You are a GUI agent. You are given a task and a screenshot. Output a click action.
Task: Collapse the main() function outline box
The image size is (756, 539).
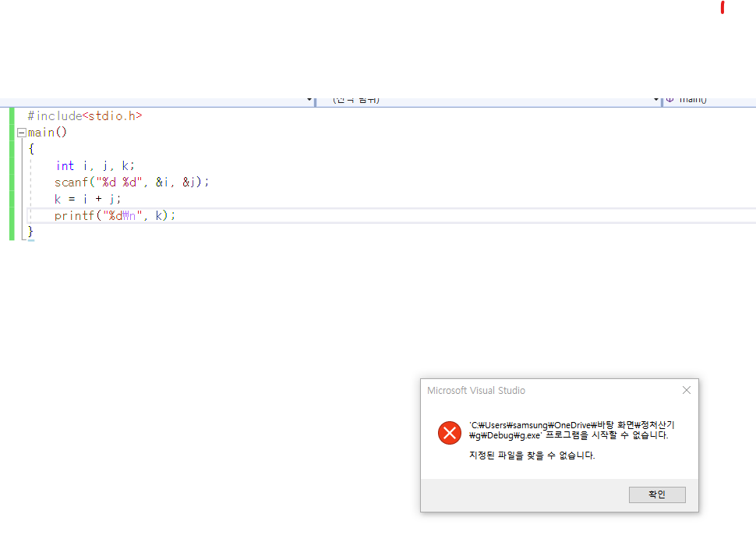tap(21, 133)
